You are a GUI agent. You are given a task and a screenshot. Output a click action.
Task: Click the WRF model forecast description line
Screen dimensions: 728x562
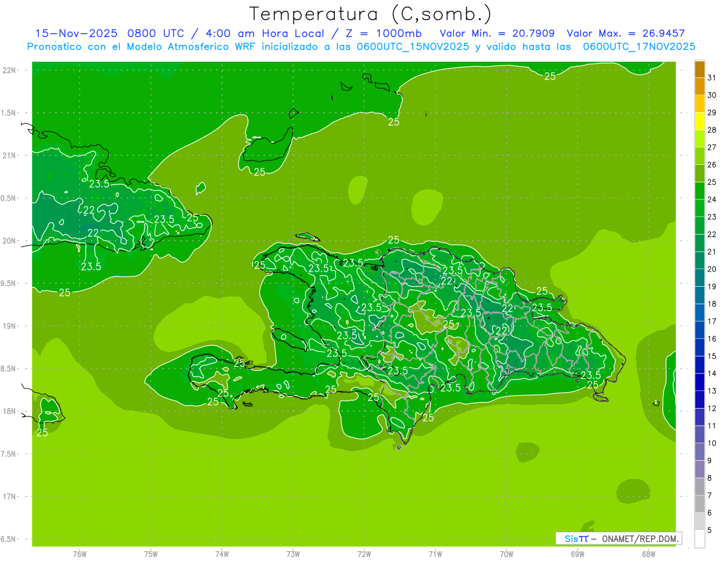tap(361, 47)
